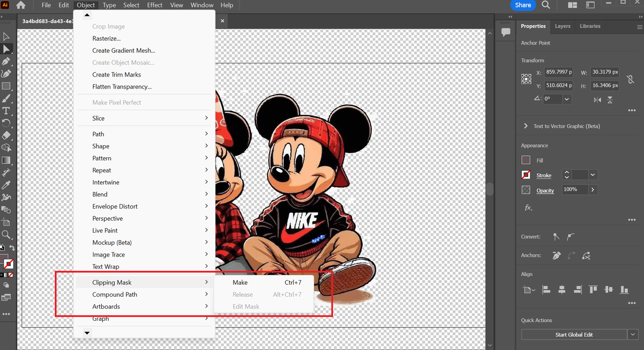644x350 pixels.
Task: Click the X position input field
Action: (x=559, y=72)
